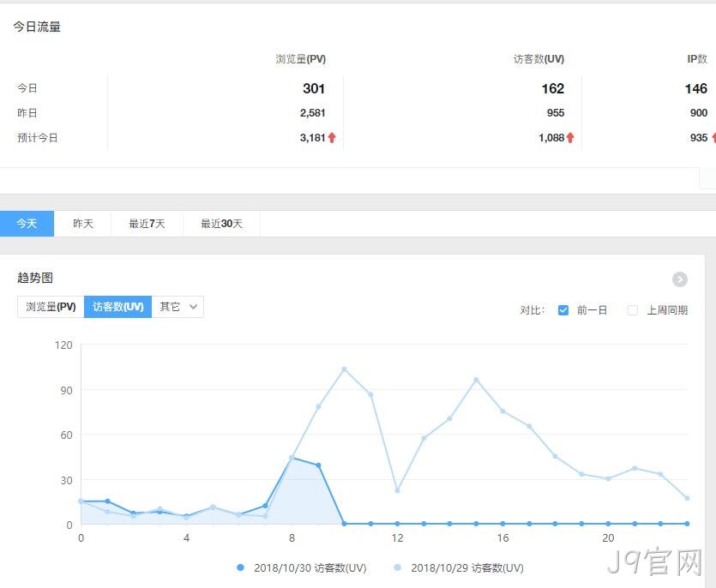Viewport: 716px width, 588px height.
Task: Click the gray arrow icon beside 趋势图
Action: tap(679, 279)
